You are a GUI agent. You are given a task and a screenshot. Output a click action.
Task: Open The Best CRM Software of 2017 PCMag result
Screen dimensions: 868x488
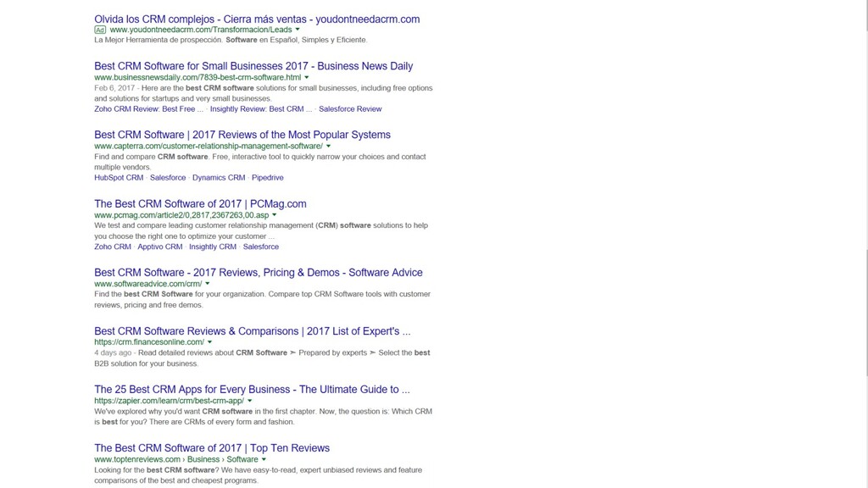click(x=200, y=204)
